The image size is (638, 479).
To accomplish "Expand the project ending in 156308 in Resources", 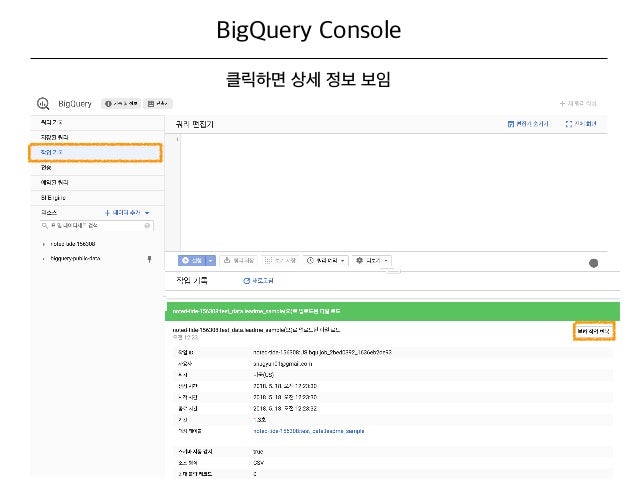I will coord(44,244).
